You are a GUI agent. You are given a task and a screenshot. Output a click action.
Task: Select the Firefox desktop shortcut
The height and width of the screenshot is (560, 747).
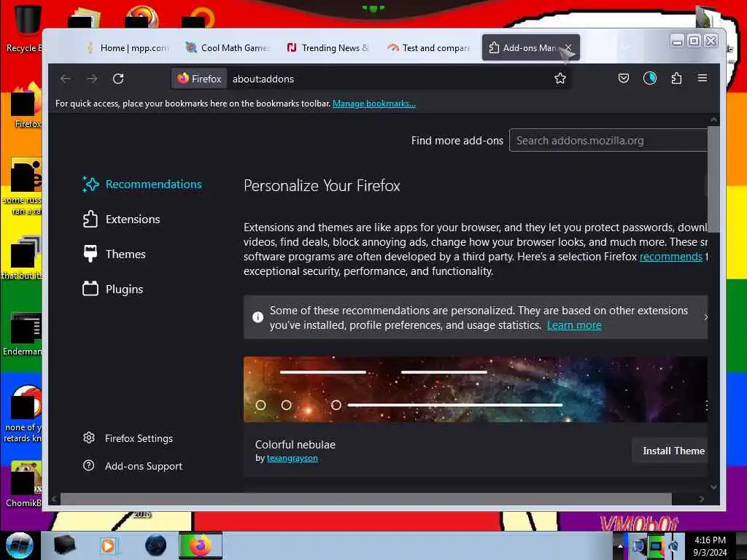(26, 105)
